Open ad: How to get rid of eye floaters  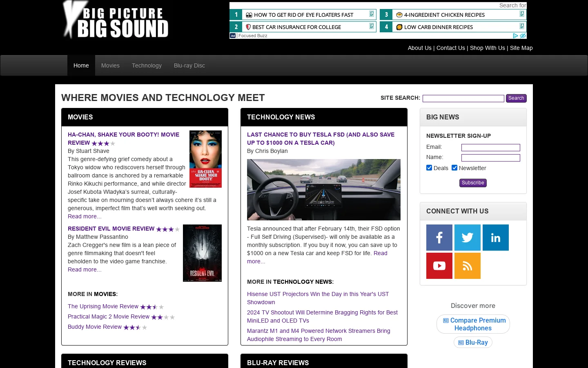[303, 15]
